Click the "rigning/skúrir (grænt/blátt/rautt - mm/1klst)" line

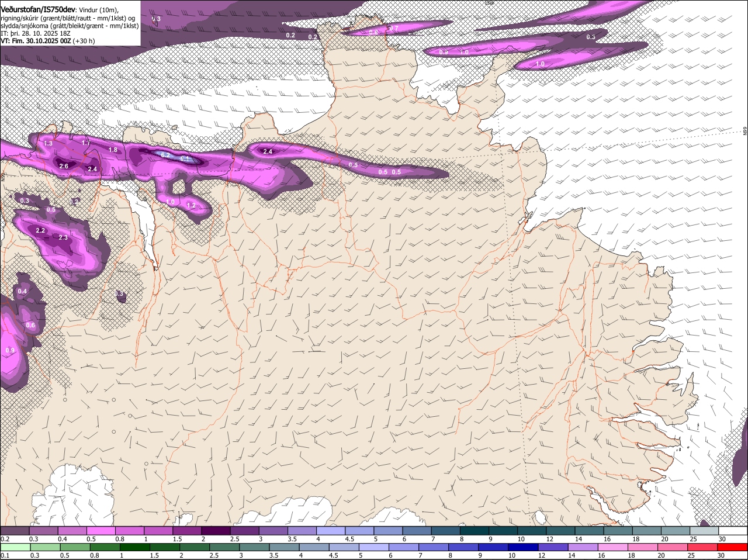click(64, 18)
